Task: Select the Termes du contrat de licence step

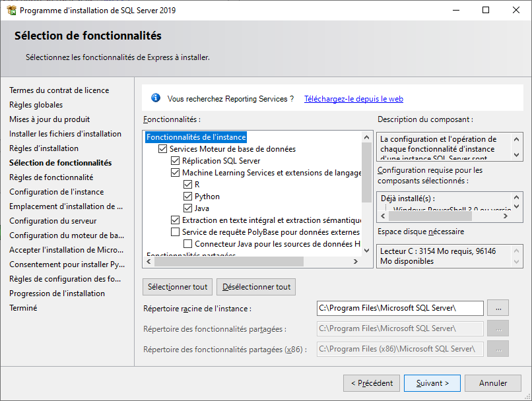Action: click(59, 90)
